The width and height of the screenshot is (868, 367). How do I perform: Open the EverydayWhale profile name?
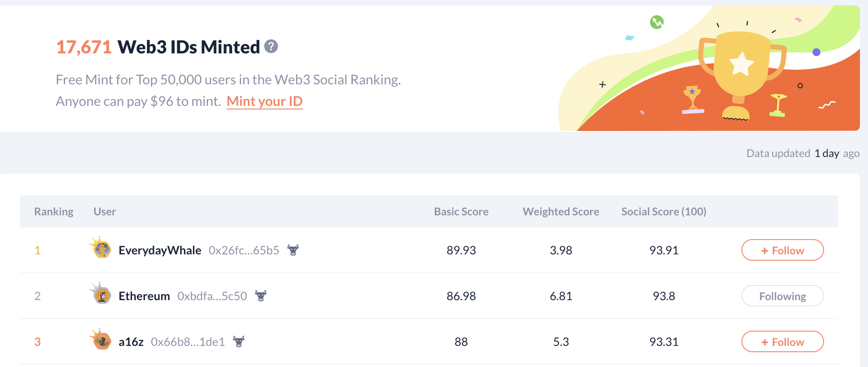(160, 250)
